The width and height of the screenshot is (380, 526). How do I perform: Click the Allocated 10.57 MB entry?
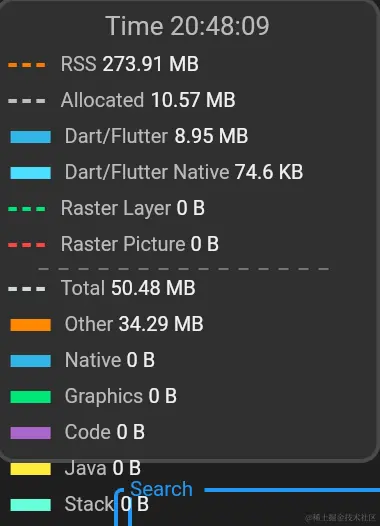tap(148, 100)
